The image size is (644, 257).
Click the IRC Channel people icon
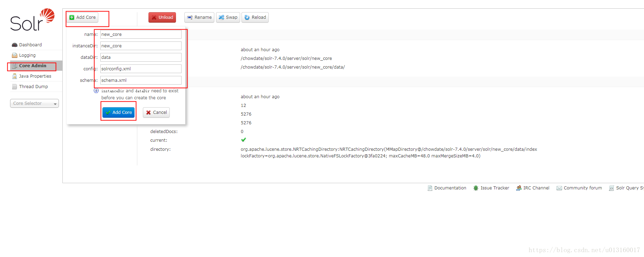(x=519, y=188)
